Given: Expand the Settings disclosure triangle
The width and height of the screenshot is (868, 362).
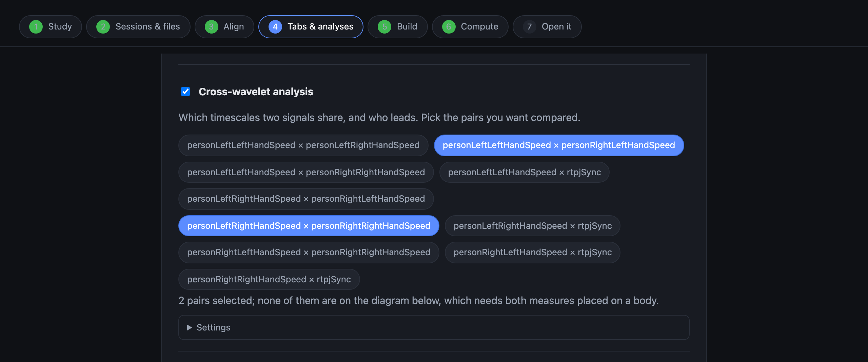Looking at the screenshot, I should [190, 327].
